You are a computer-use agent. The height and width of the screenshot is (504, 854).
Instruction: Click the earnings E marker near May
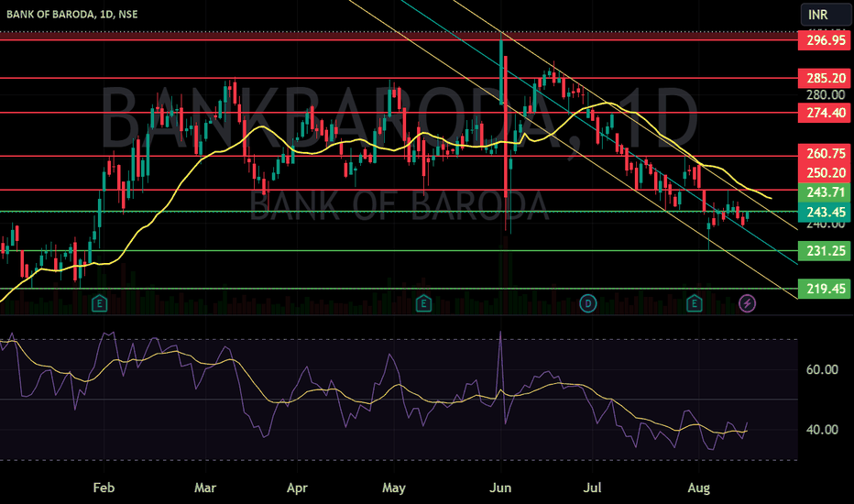pos(423,303)
